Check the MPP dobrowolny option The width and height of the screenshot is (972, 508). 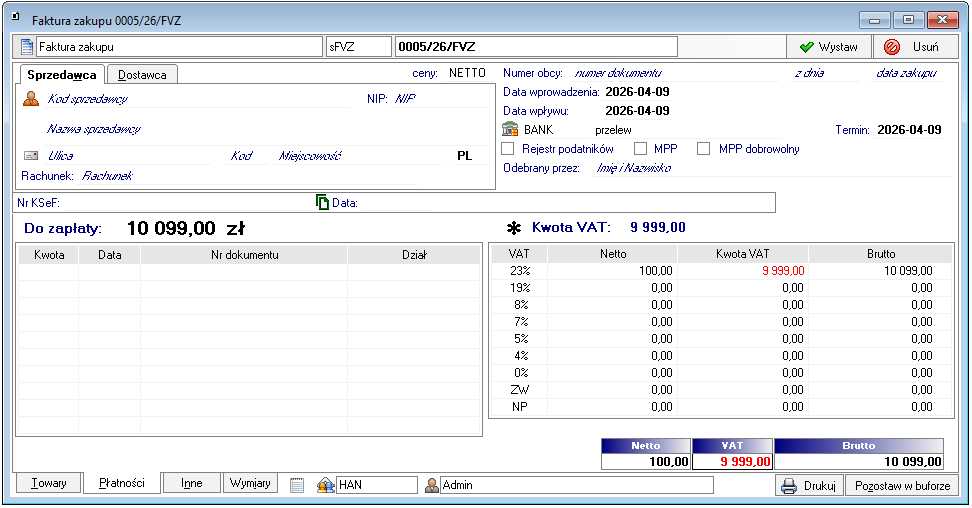click(703, 149)
